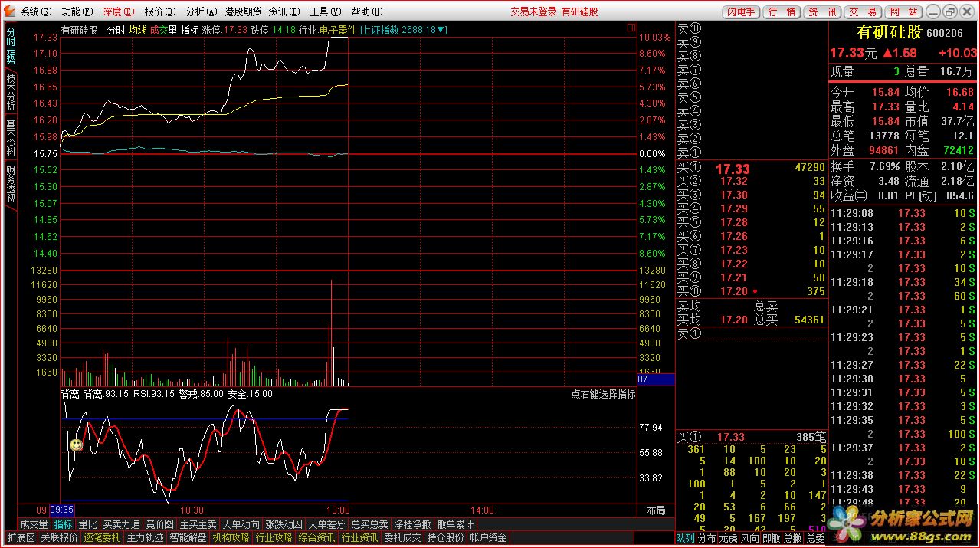The width and height of the screenshot is (980, 548).
Task: Switch to the 成交量 indicator tab
Action: (x=34, y=524)
